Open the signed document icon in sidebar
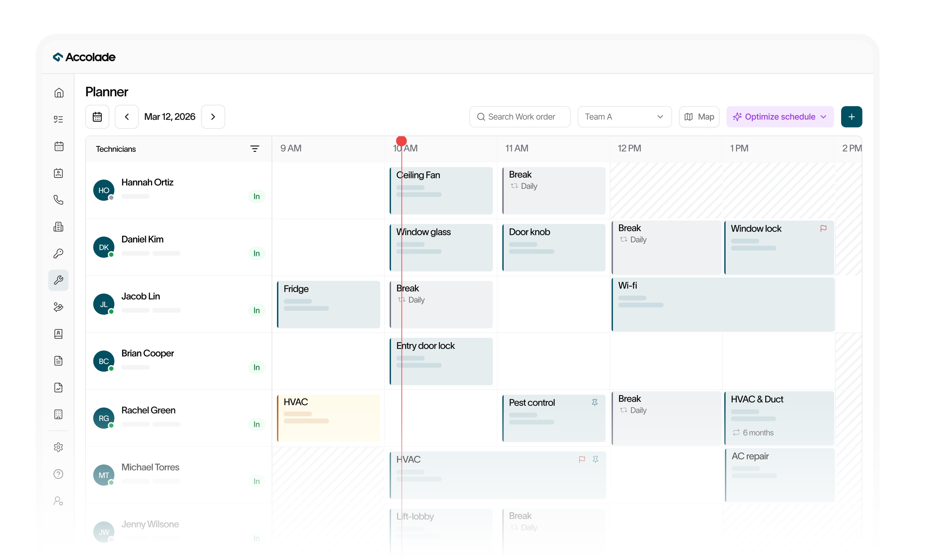Viewport: 926px width, 560px height. tap(59, 388)
